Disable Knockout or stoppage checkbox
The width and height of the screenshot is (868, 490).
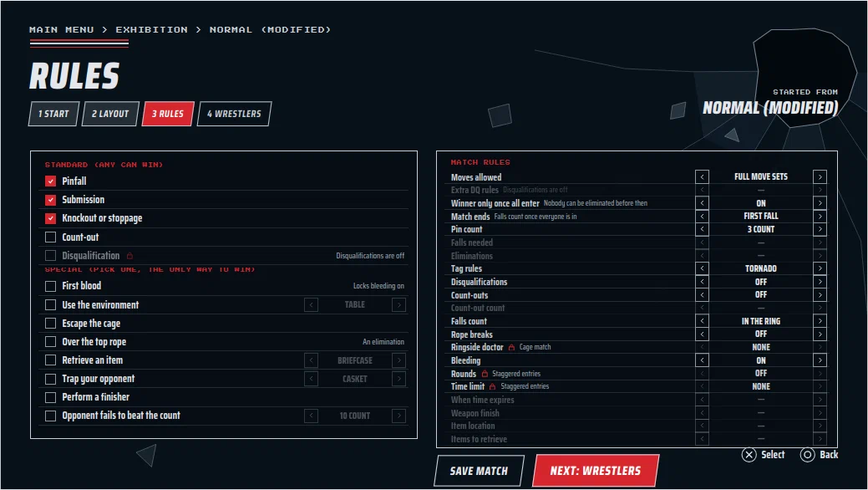click(x=50, y=218)
